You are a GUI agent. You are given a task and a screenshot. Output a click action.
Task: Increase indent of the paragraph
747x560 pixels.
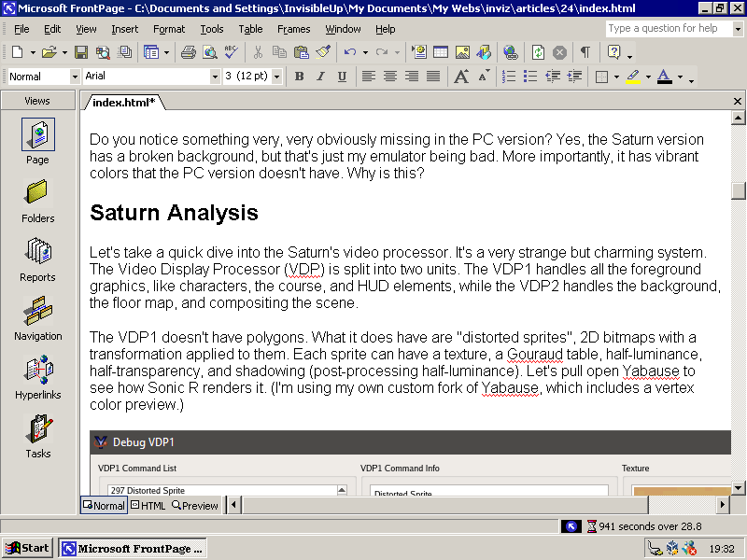tap(574, 77)
